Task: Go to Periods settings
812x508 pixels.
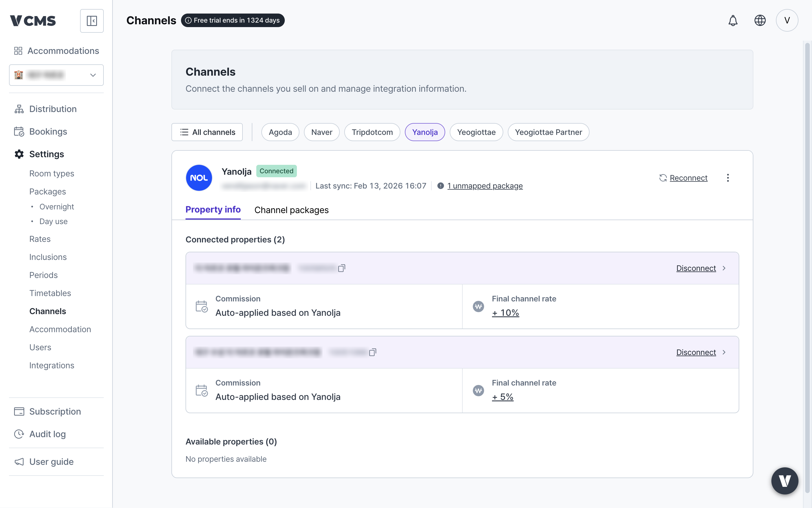Action: 44,275
